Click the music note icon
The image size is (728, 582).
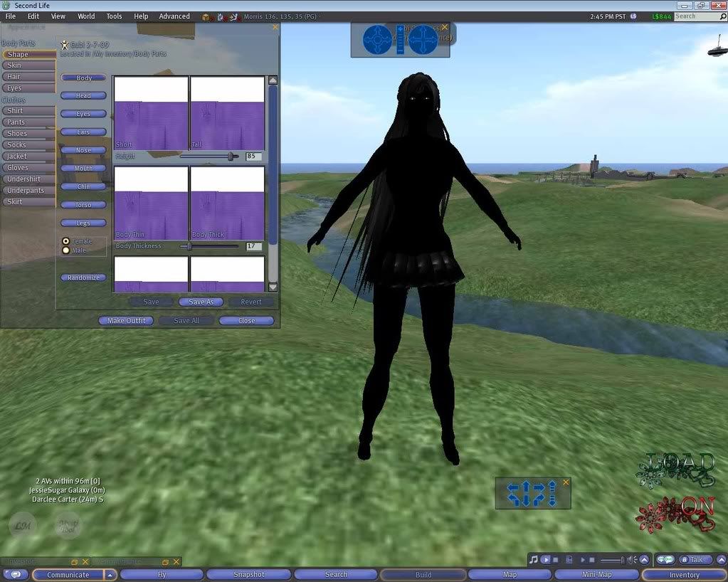(534, 560)
